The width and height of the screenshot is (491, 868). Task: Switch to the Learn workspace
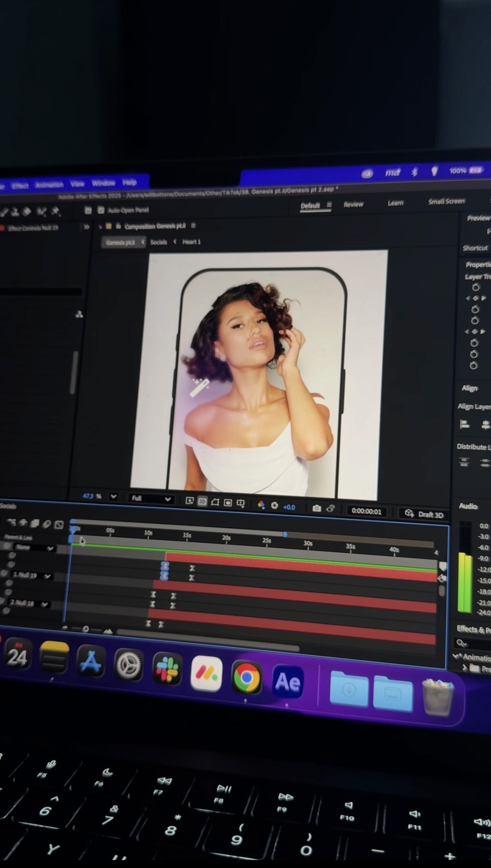point(395,203)
